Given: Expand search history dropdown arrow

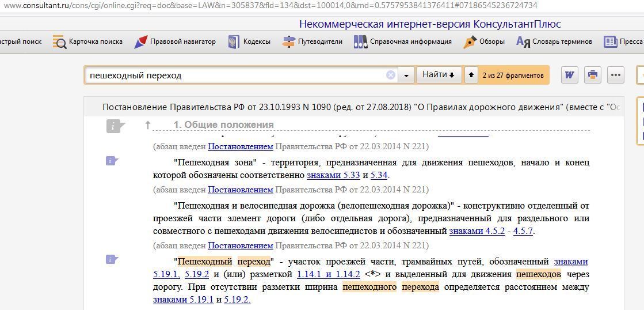Looking at the screenshot, I should (x=406, y=75).
